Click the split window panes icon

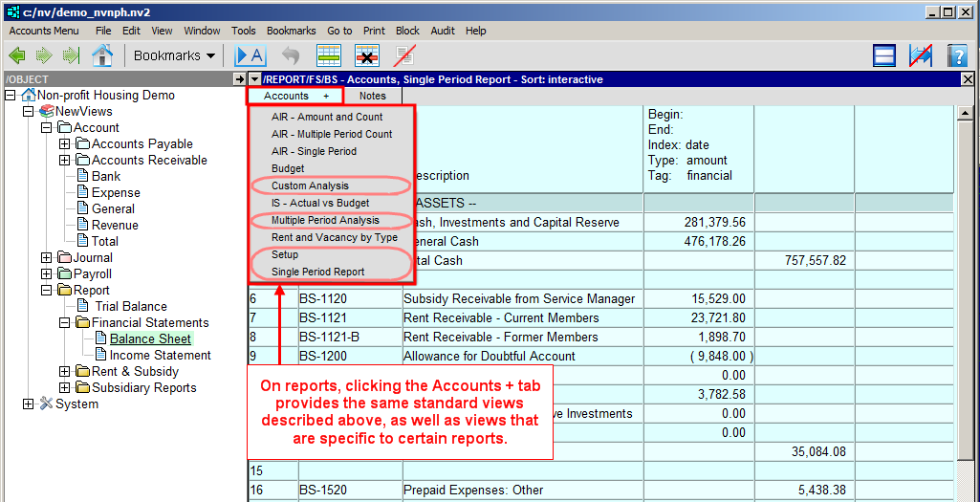pos(884,55)
